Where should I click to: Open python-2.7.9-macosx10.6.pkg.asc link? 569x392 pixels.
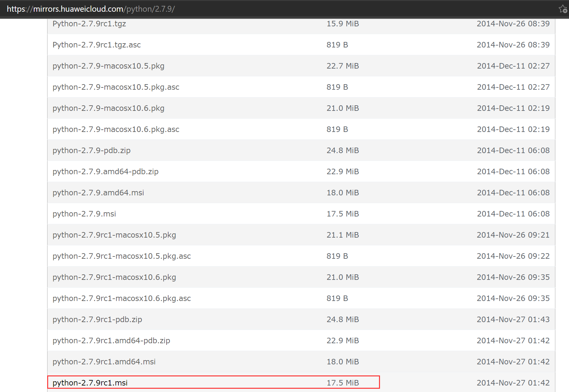pos(116,129)
